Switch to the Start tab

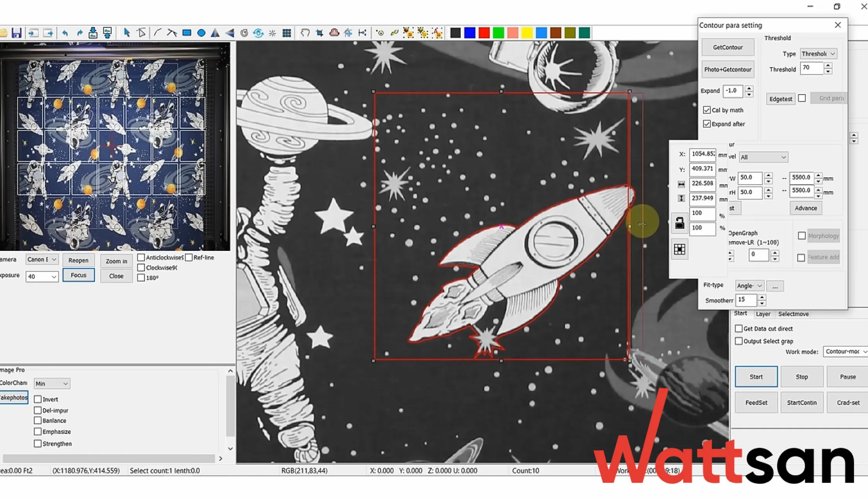(x=740, y=314)
